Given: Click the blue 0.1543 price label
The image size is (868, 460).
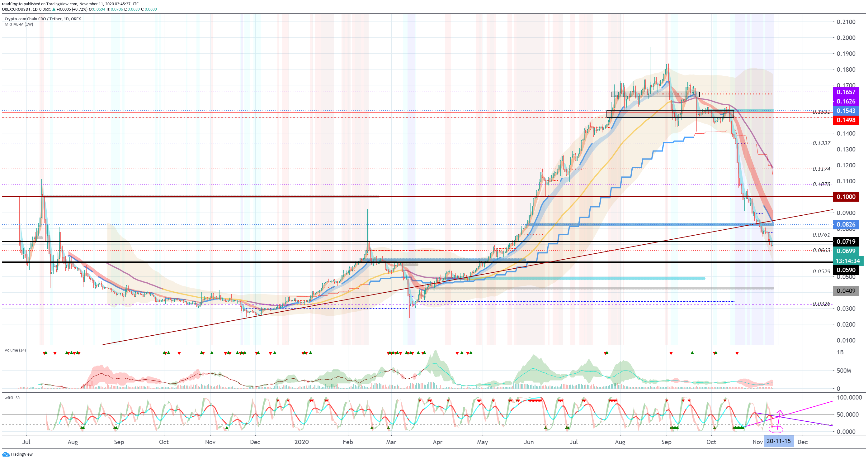Looking at the screenshot, I should [846, 111].
